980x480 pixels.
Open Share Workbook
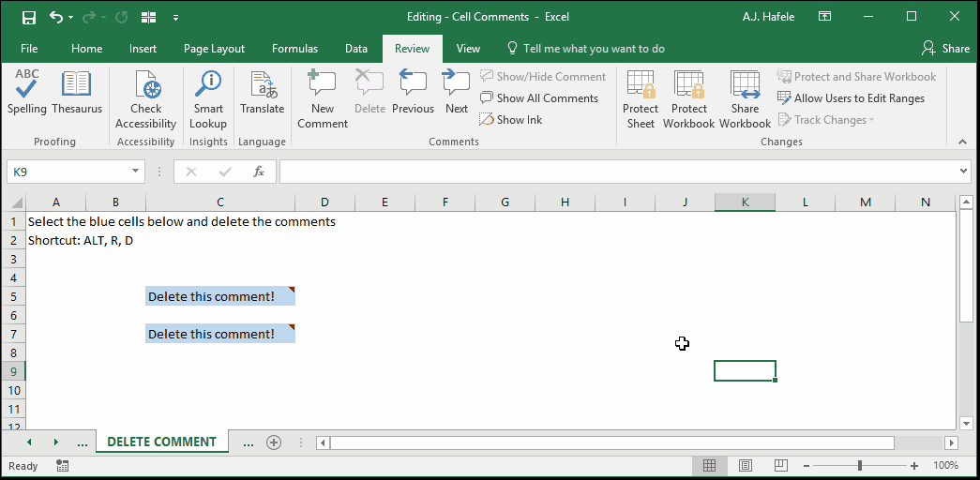point(745,100)
